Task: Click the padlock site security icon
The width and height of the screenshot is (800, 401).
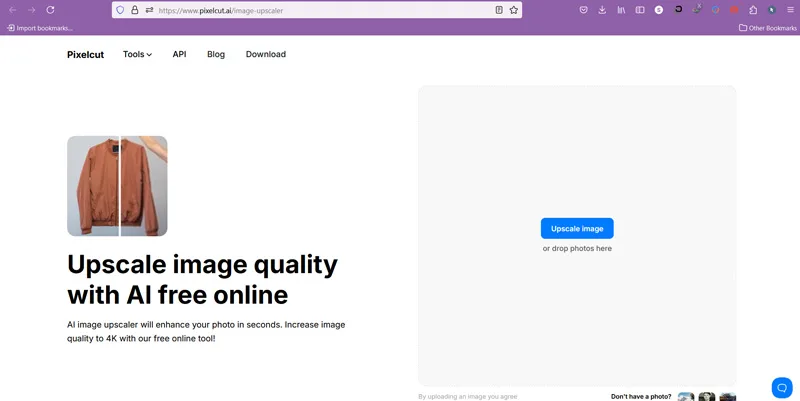Action: point(135,10)
